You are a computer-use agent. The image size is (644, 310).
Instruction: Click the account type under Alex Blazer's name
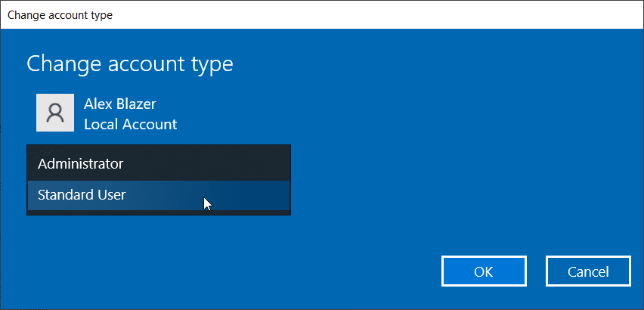click(x=130, y=124)
